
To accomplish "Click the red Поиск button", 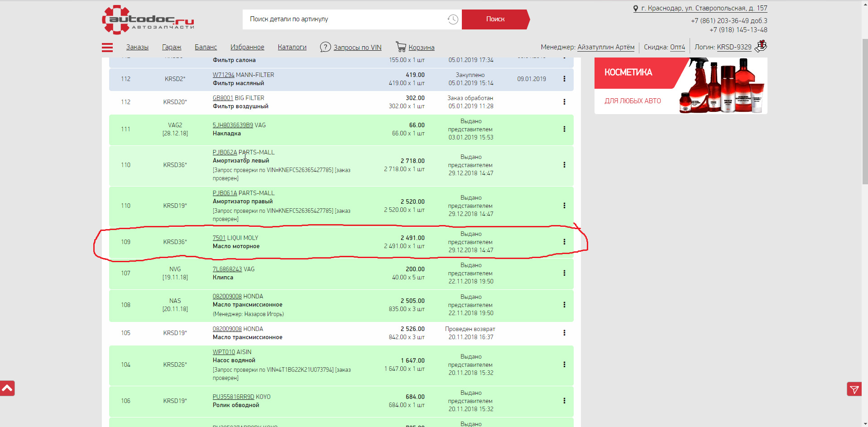I will pos(495,19).
